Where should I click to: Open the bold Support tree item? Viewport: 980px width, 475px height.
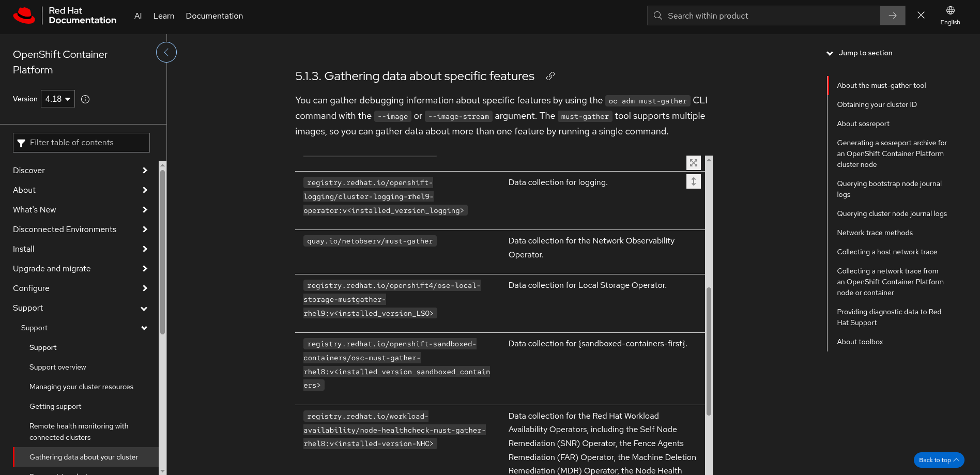(43, 347)
